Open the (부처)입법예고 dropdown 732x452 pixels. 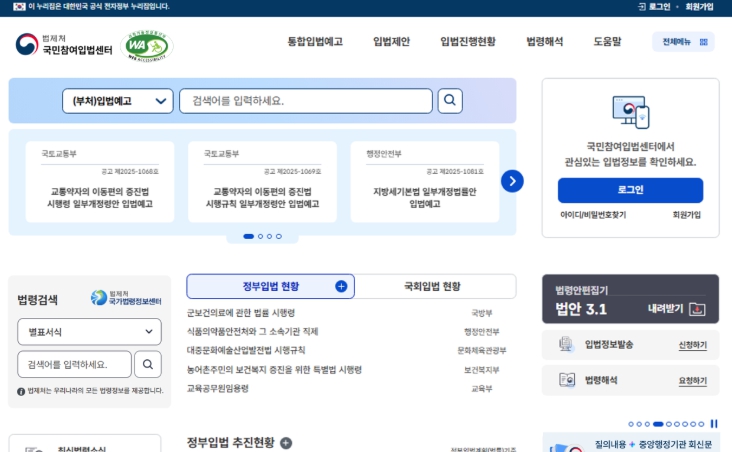click(x=118, y=101)
